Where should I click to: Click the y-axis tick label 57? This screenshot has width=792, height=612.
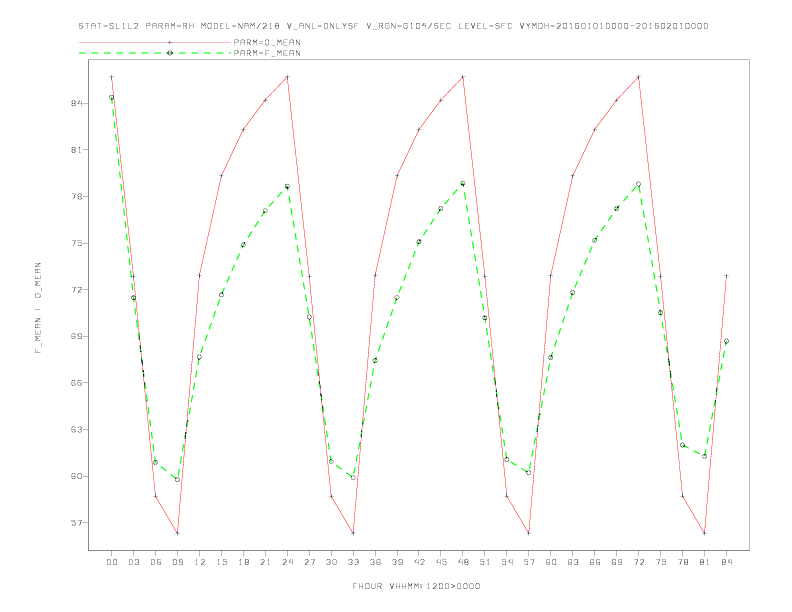point(77,523)
